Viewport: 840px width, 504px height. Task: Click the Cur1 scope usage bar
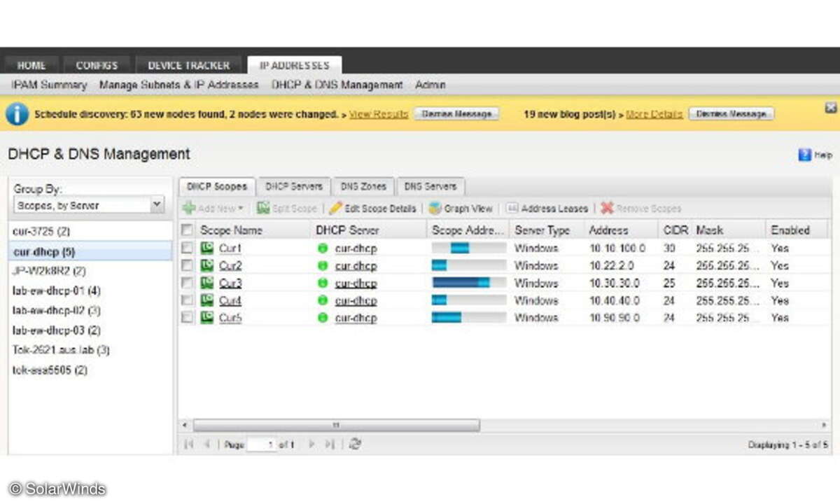(x=469, y=248)
